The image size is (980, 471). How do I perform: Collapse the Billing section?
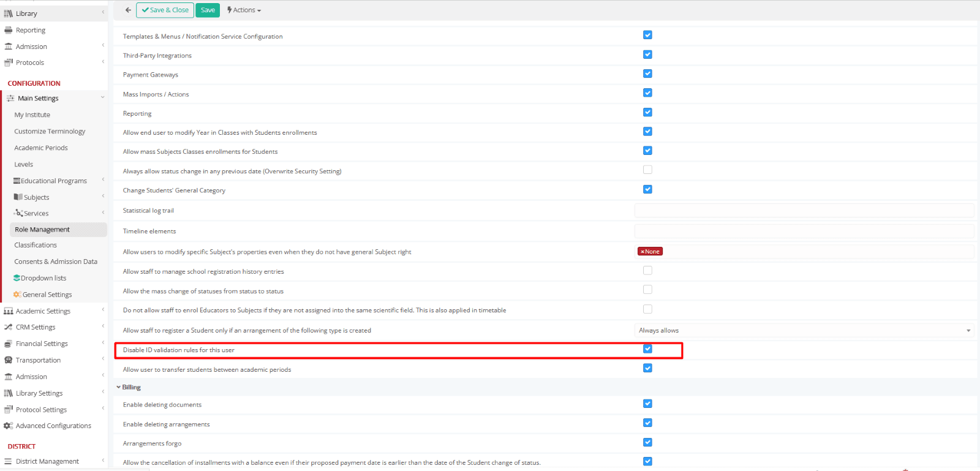coord(129,387)
